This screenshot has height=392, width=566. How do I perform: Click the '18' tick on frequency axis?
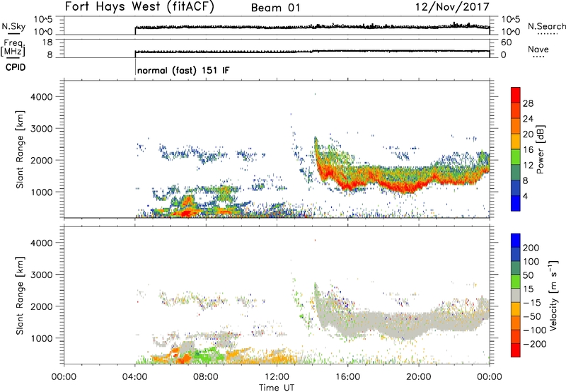point(47,42)
